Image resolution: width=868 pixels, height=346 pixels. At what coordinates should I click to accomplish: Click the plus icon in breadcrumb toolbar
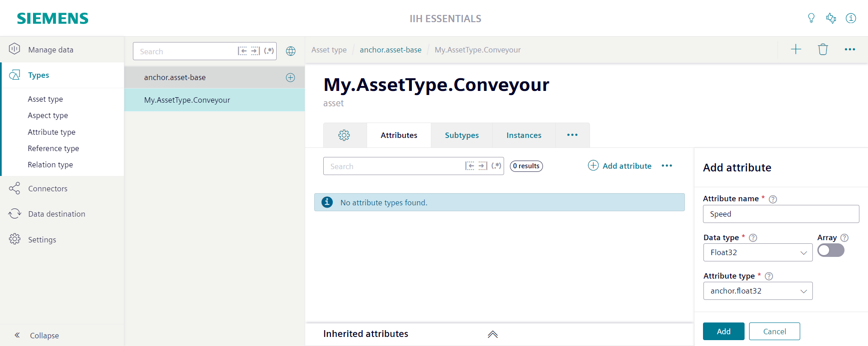click(x=796, y=49)
